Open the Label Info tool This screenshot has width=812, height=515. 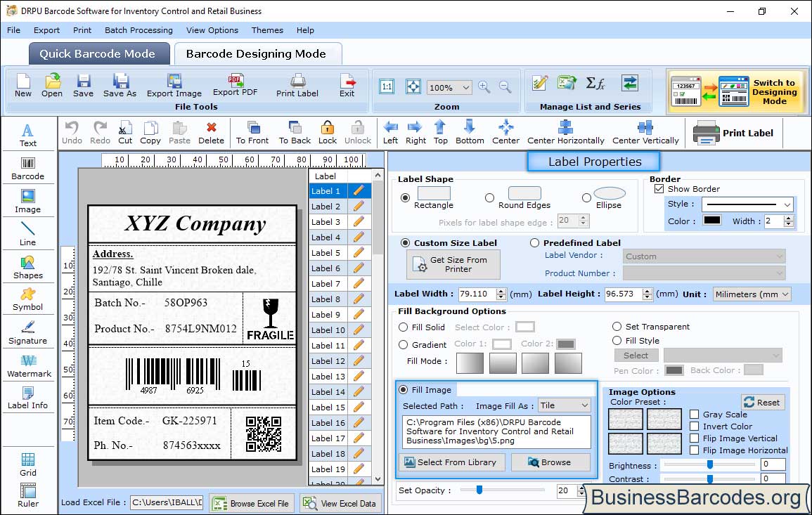pos(28,398)
